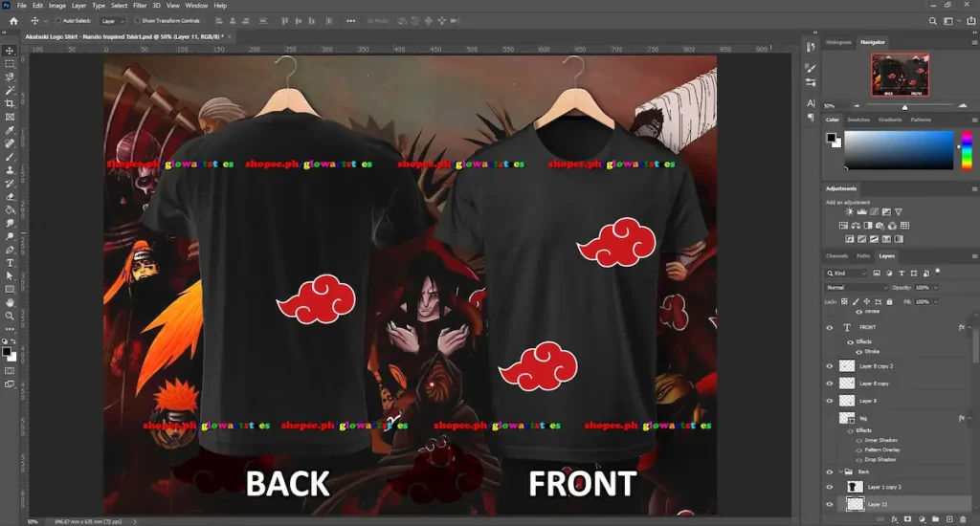Select the Path Selection tool
The height and width of the screenshot is (526, 980).
(10, 276)
